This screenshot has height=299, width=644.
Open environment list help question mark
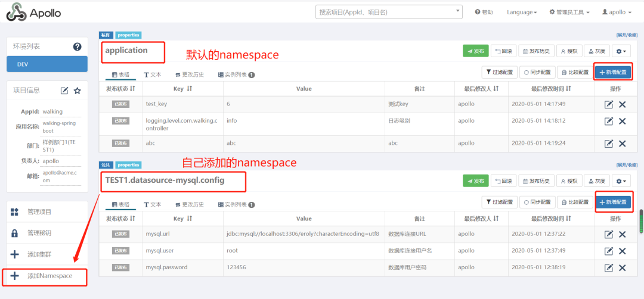tap(77, 47)
